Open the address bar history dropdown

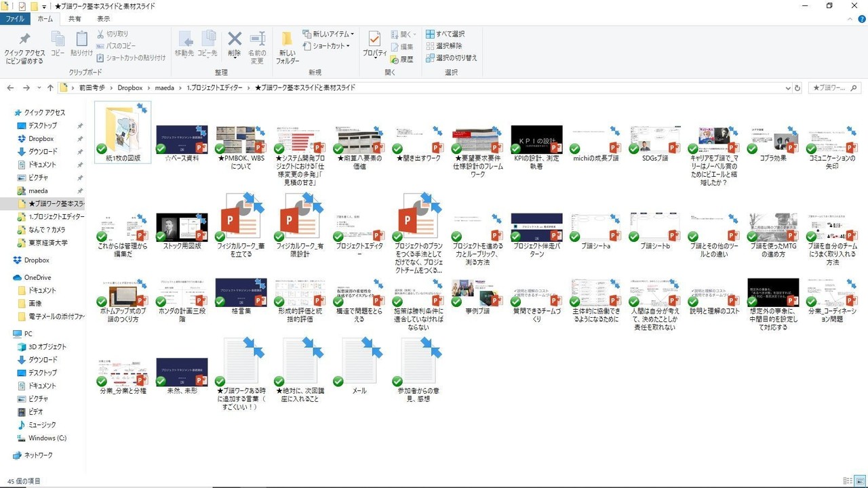click(787, 87)
